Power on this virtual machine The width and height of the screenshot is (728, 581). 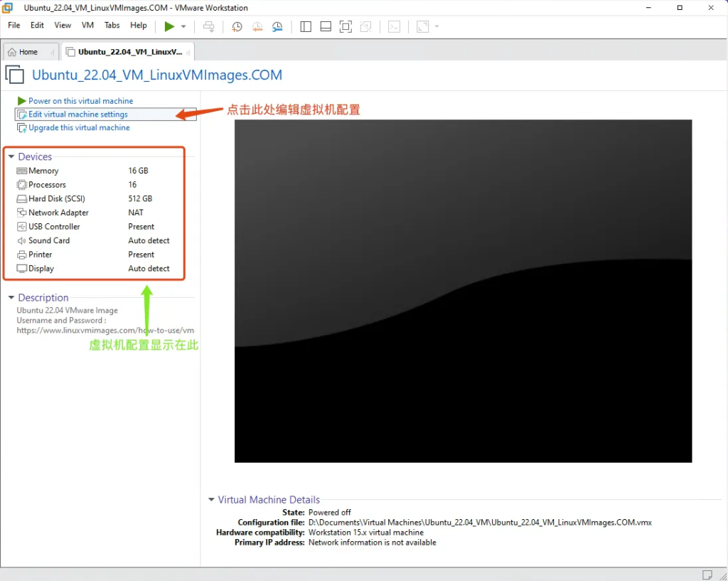point(80,101)
